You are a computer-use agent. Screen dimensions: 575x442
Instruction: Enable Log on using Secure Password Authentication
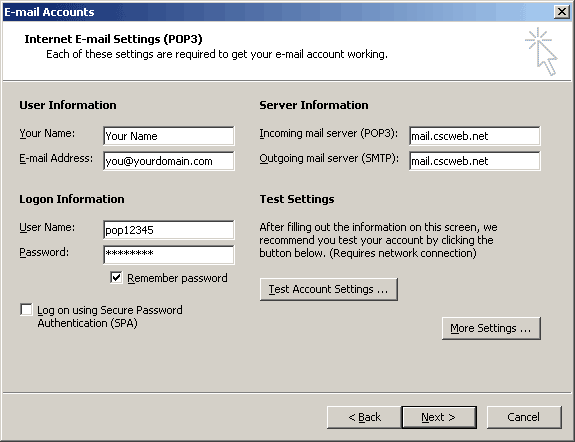[26, 310]
